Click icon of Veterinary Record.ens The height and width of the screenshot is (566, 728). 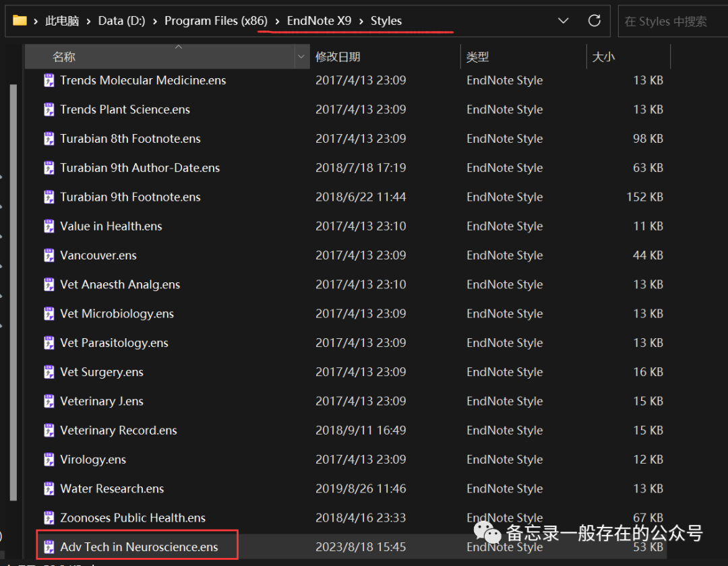click(49, 431)
